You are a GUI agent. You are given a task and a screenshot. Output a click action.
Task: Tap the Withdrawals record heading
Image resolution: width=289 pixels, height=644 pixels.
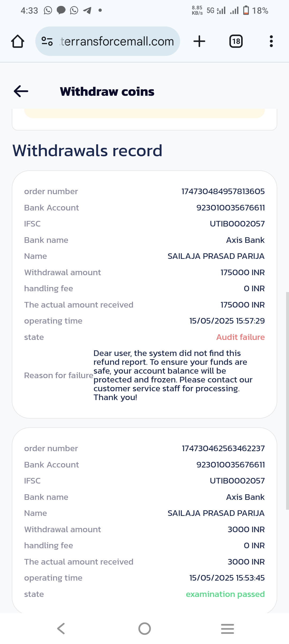[87, 150]
